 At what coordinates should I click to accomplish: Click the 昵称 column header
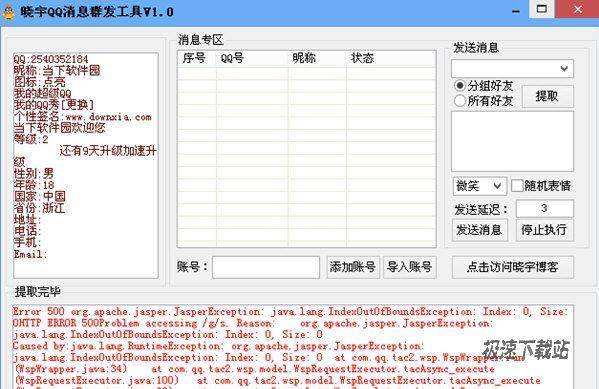[x=317, y=58]
